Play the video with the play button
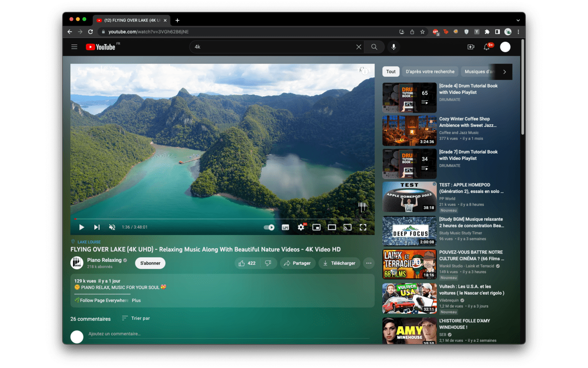Screen dimensions: 588x368 click(x=81, y=227)
